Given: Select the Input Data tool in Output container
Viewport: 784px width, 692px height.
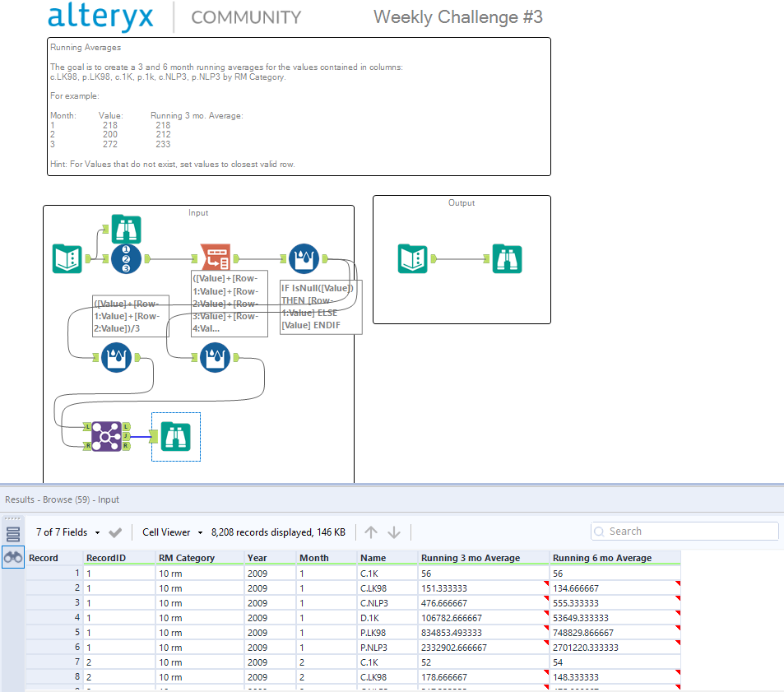Looking at the screenshot, I should 412,258.
